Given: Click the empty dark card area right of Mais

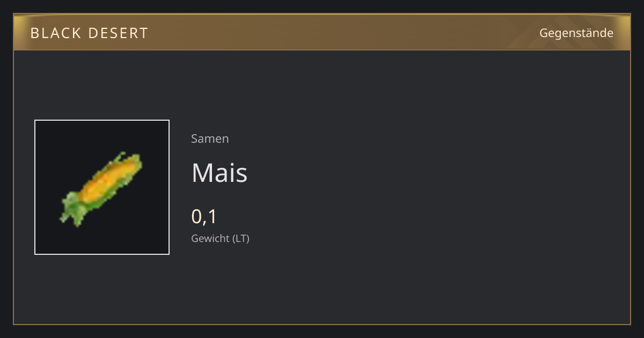Looking at the screenshot, I should (429, 173).
